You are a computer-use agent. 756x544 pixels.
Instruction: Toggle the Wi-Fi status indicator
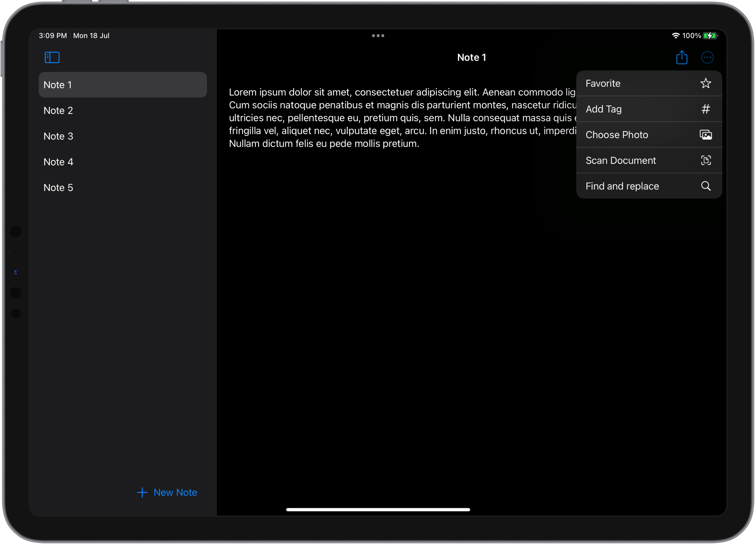click(x=676, y=35)
